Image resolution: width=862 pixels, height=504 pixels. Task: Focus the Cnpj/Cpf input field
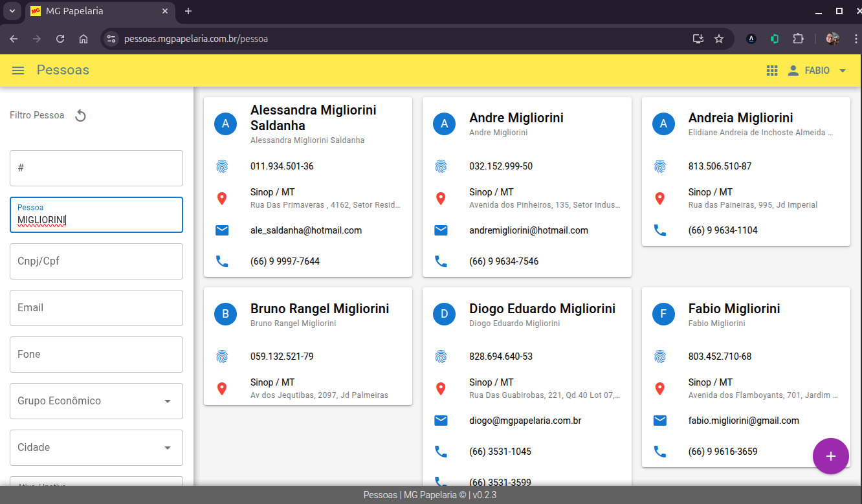[96, 261]
